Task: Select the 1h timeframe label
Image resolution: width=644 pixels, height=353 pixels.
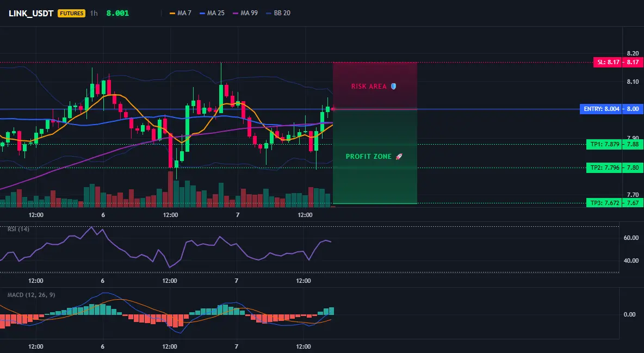Action: pyautogui.click(x=94, y=13)
